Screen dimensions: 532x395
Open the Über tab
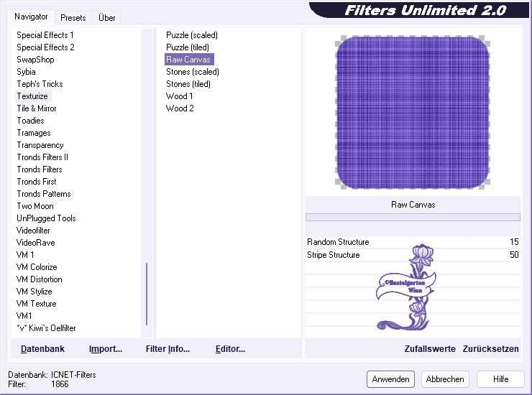(x=106, y=18)
